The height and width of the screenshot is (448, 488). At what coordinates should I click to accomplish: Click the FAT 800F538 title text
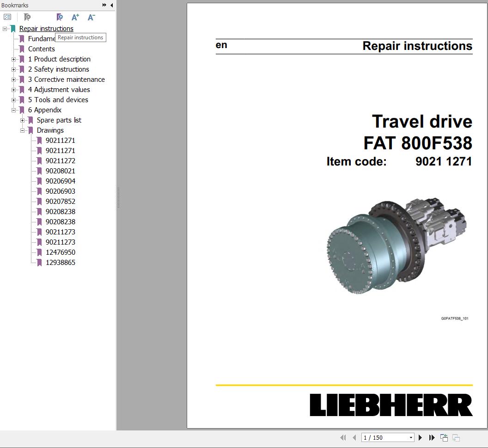pos(418,143)
